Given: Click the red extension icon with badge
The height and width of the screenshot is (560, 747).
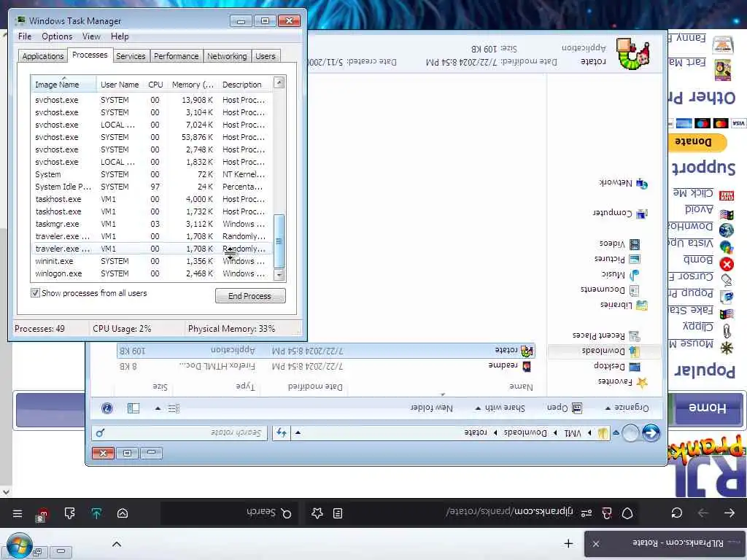Looking at the screenshot, I should (x=42, y=514).
